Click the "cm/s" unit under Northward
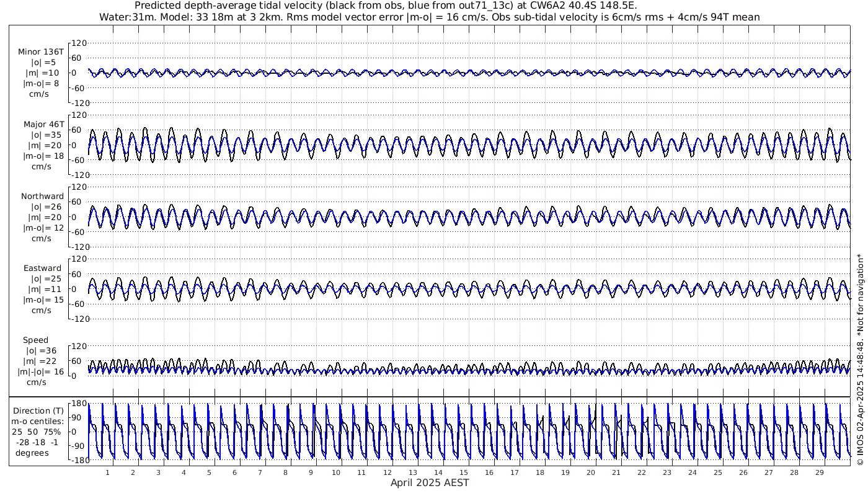The width and height of the screenshot is (868, 496). click(x=42, y=238)
